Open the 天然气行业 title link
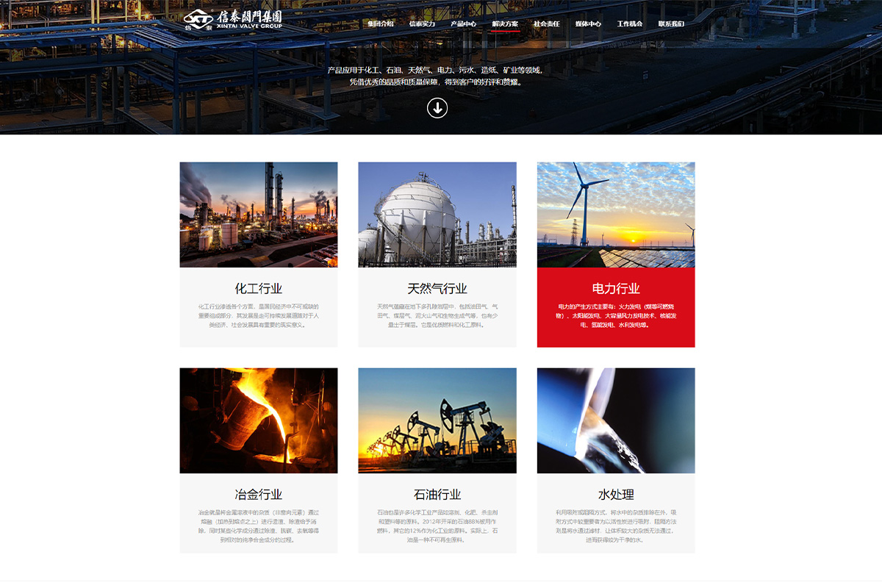 pos(437,288)
